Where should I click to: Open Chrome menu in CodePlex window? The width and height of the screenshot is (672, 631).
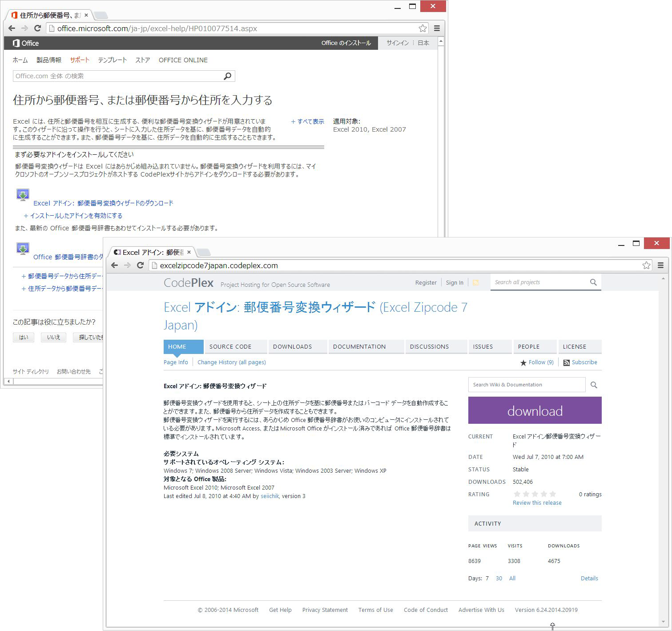[x=660, y=265]
